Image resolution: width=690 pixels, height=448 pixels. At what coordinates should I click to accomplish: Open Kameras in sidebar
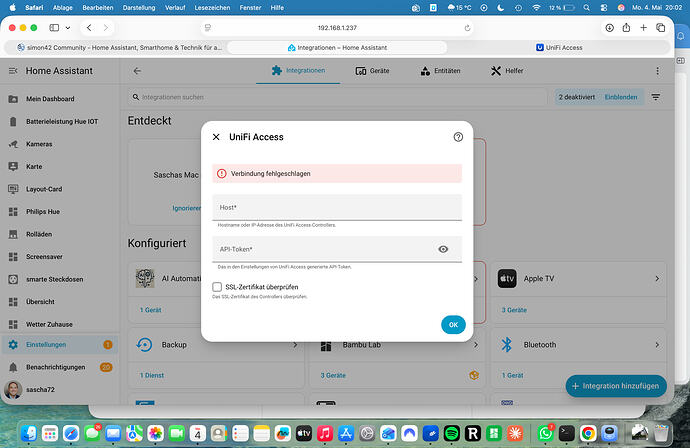[x=59, y=144]
